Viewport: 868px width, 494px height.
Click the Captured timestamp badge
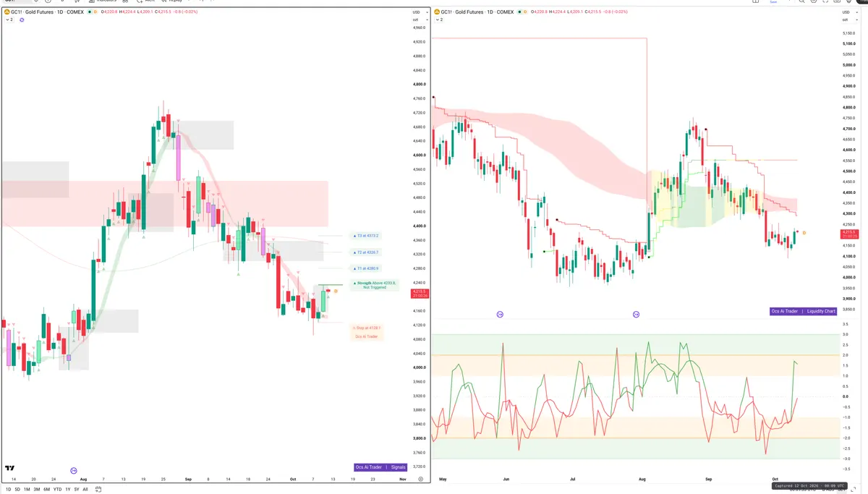[x=809, y=485]
